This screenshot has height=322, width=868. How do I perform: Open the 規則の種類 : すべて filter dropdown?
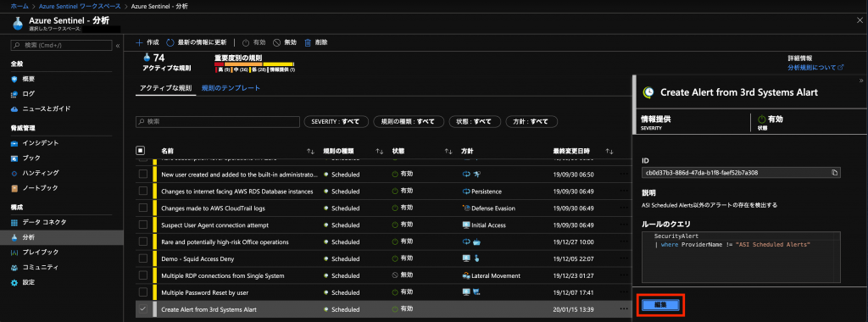click(x=409, y=122)
